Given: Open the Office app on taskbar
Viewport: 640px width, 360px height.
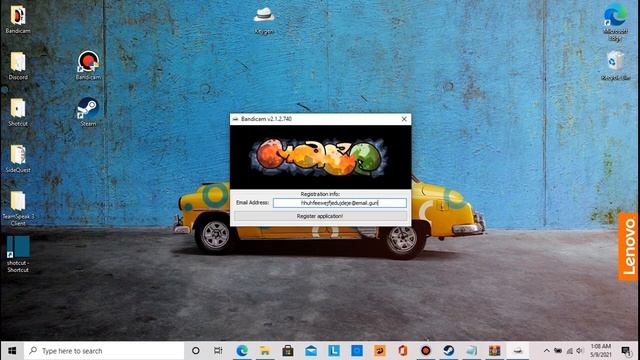Looking at the screenshot, I should pyautogui.click(x=403, y=351).
